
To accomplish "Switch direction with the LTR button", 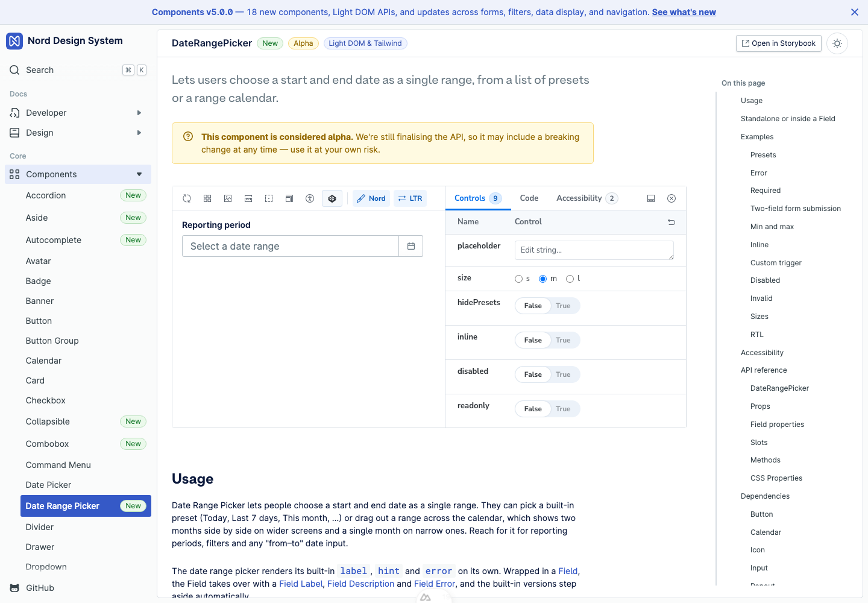I will [410, 198].
